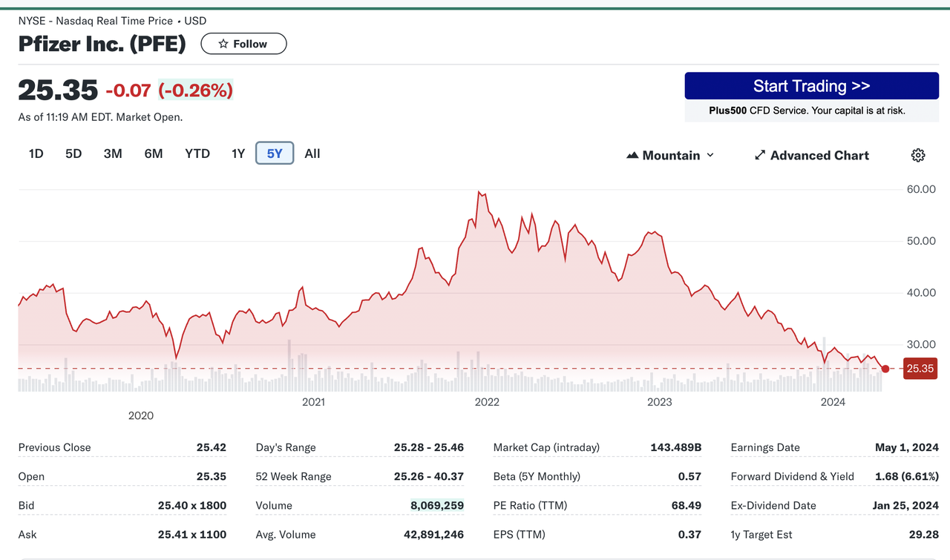Click the -0.07 (-0.26%) price change
The height and width of the screenshot is (560, 950).
[x=169, y=90]
